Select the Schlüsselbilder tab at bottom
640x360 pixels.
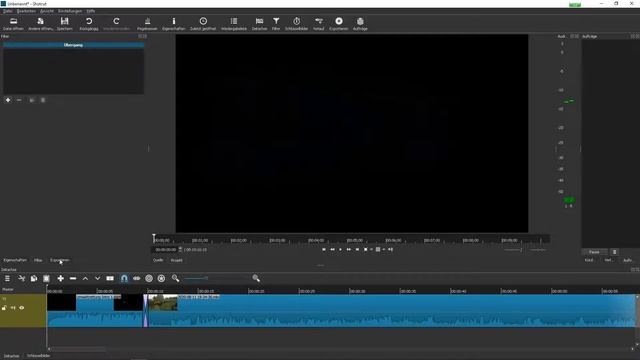pyautogui.click(x=39, y=356)
